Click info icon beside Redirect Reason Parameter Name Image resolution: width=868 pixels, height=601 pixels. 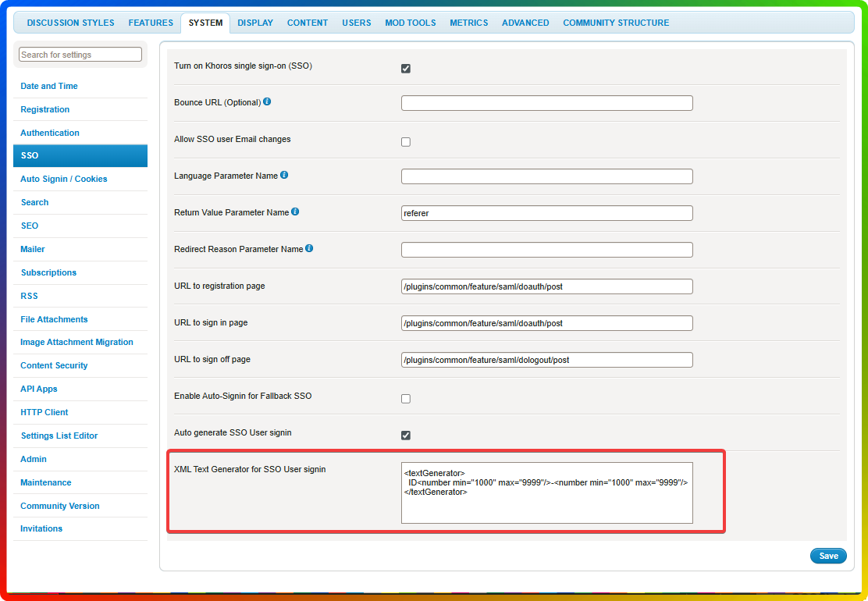point(309,249)
